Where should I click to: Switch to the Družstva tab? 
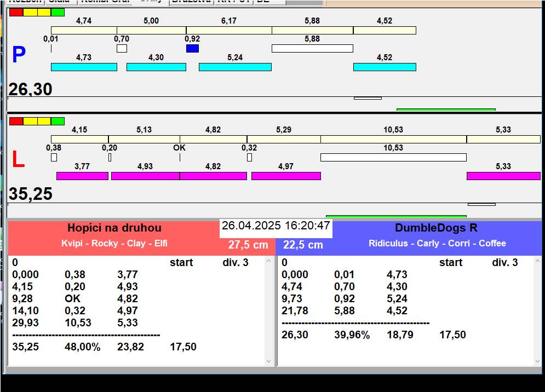191,1
